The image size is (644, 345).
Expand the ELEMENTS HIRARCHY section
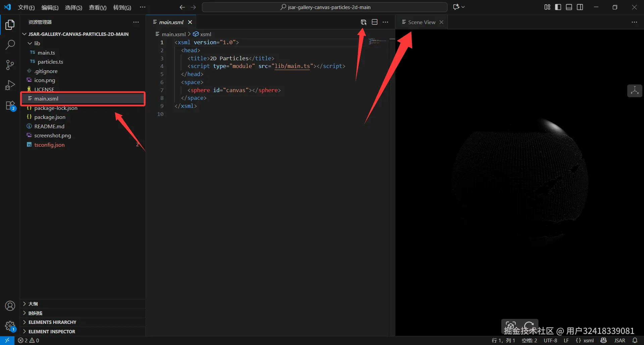[x=52, y=322]
